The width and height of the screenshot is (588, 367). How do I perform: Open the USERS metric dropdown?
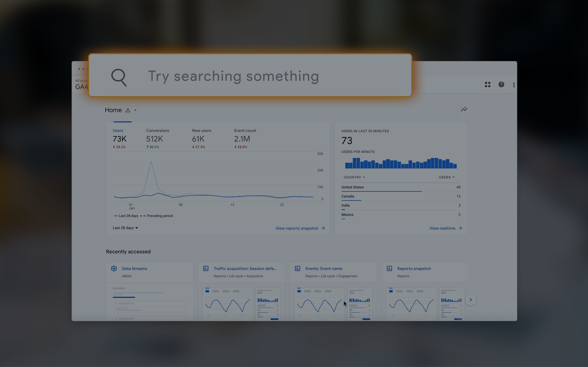point(446,178)
